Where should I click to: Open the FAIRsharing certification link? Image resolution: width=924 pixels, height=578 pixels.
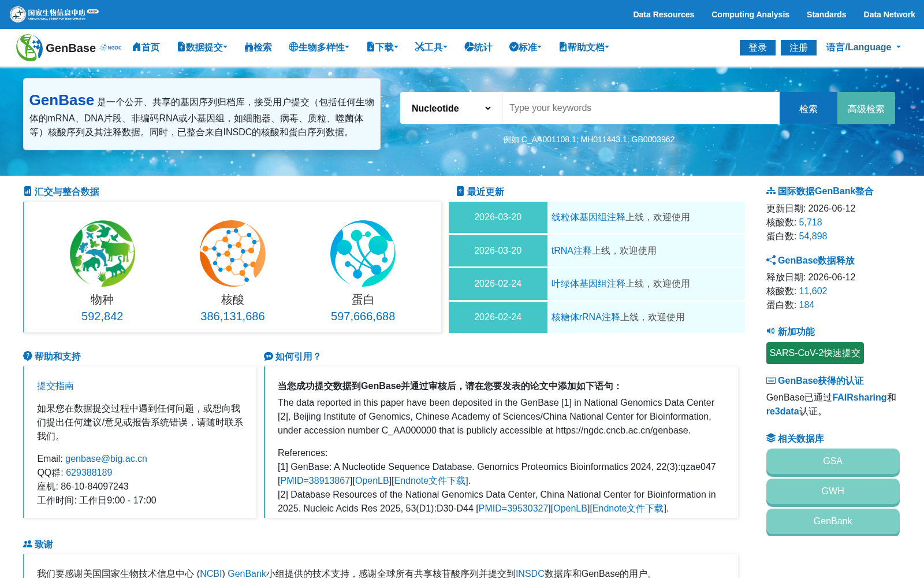click(859, 397)
